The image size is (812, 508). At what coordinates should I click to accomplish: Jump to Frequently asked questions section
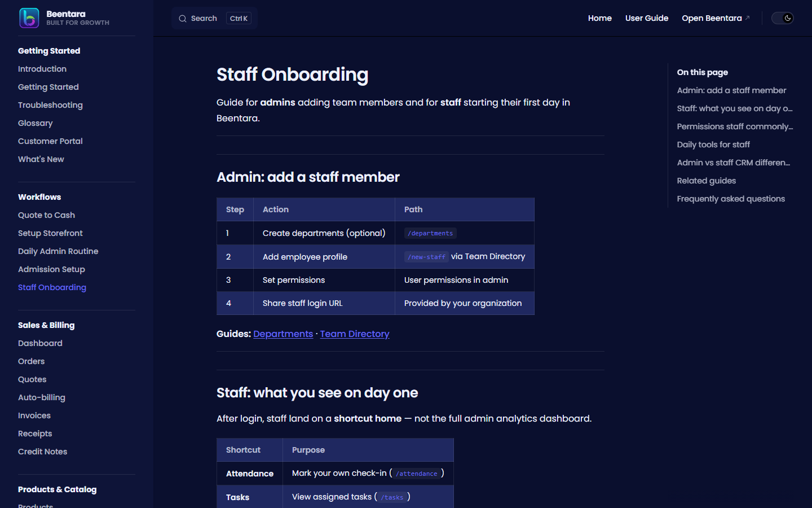pyautogui.click(x=731, y=199)
